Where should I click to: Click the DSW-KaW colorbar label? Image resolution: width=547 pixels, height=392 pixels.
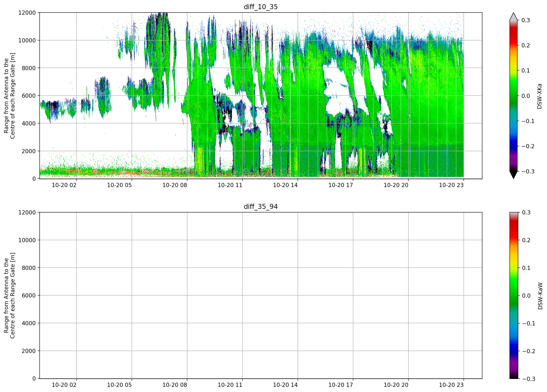click(540, 296)
